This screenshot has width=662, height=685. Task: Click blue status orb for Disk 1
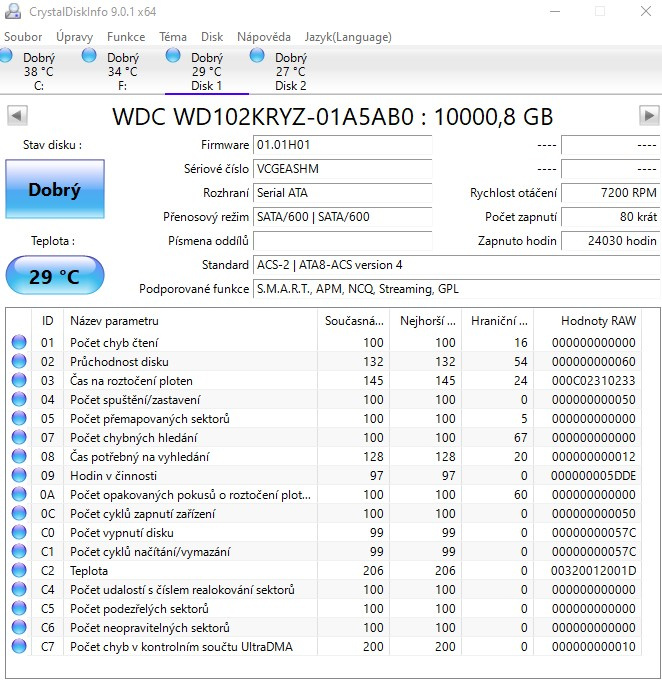click(x=173, y=55)
